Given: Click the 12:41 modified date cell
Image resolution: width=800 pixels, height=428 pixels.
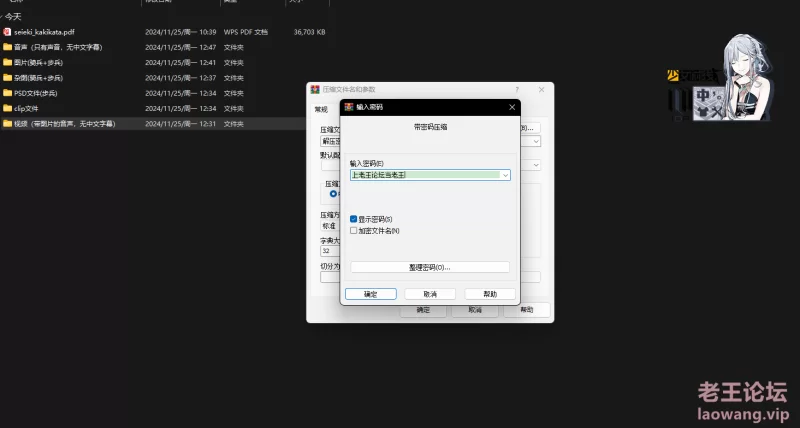Looking at the screenshot, I should 181,62.
